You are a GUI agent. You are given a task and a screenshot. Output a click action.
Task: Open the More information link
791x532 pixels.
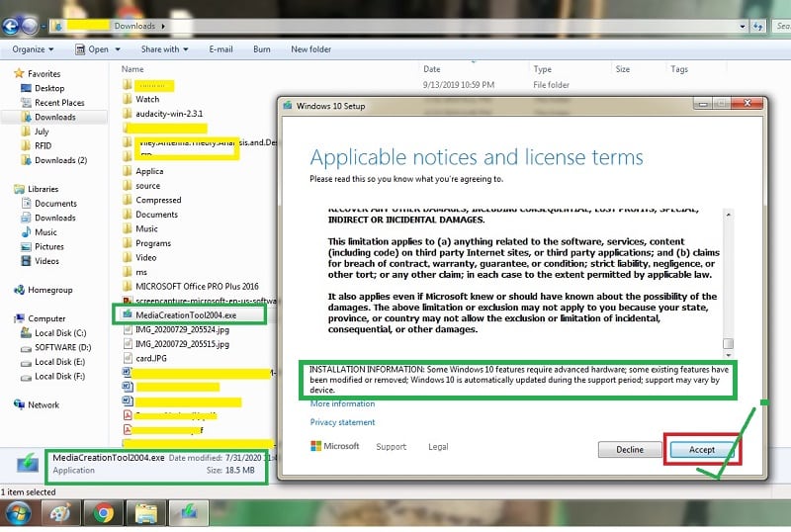click(x=342, y=403)
